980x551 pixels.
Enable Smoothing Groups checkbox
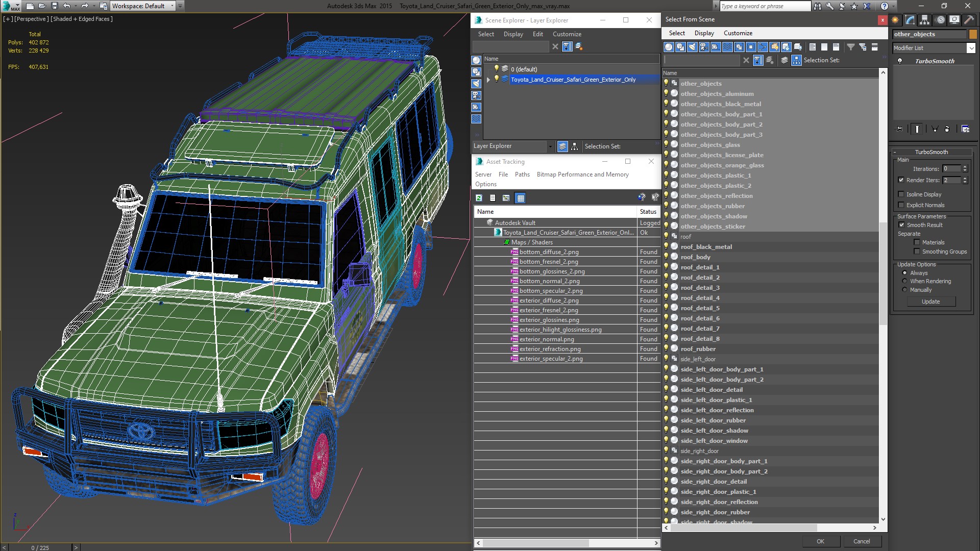[917, 252]
